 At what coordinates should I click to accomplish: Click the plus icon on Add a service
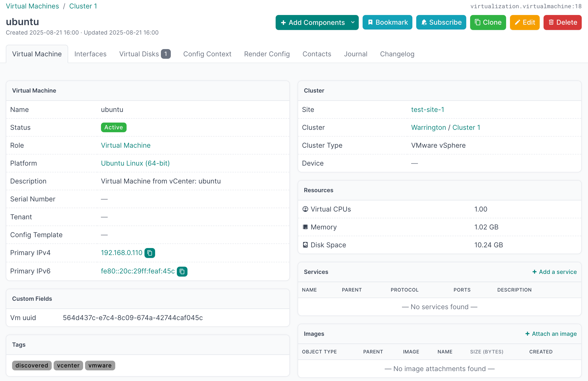(x=534, y=272)
